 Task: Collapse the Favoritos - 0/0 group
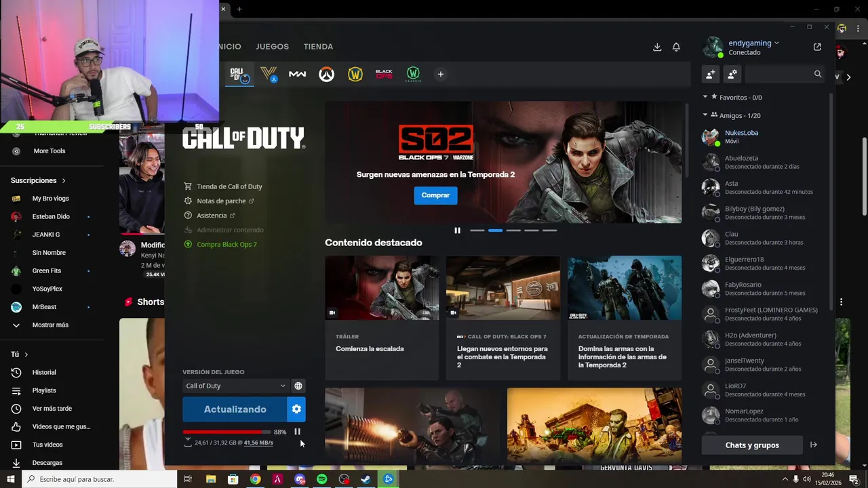tap(705, 97)
